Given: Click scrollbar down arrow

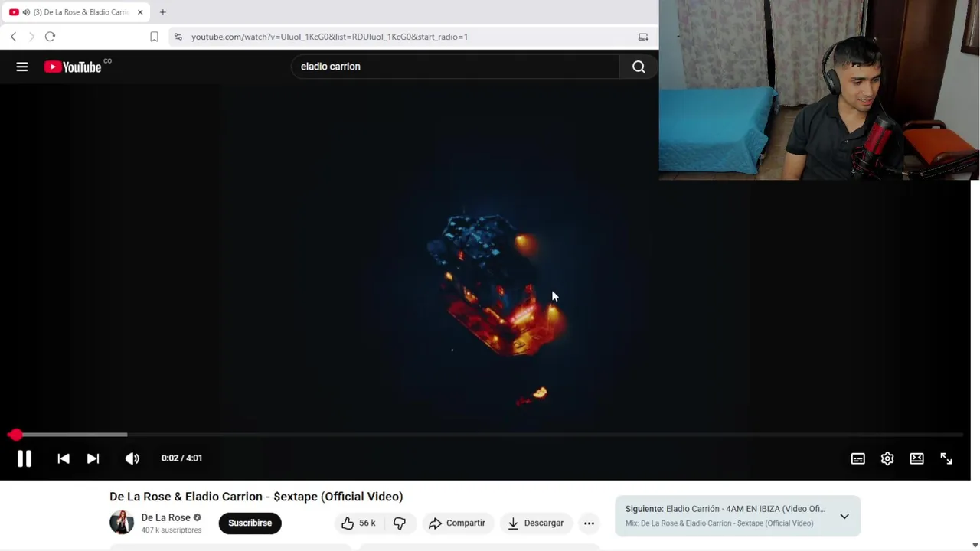Looking at the screenshot, I should coord(975,545).
